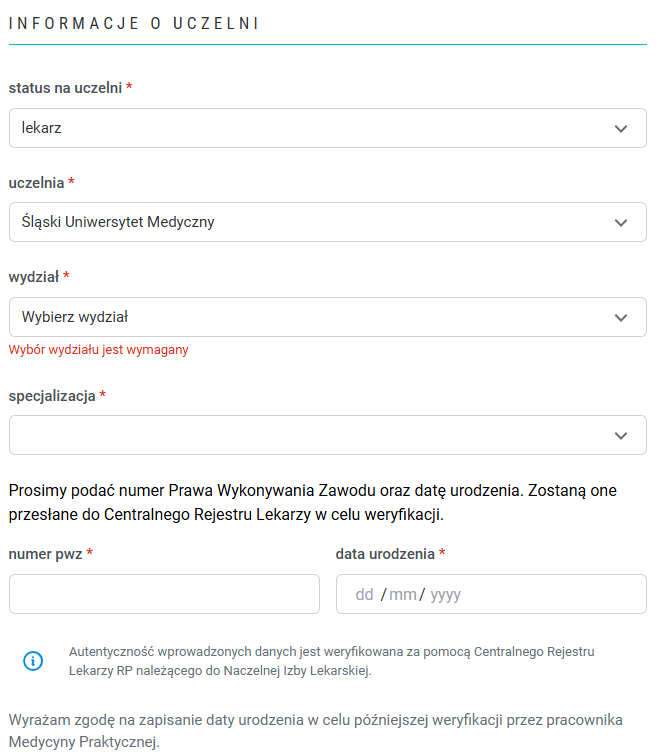662x754 pixels.
Task: Click the 'data urodzenia' label
Action: [x=386, y=554]
